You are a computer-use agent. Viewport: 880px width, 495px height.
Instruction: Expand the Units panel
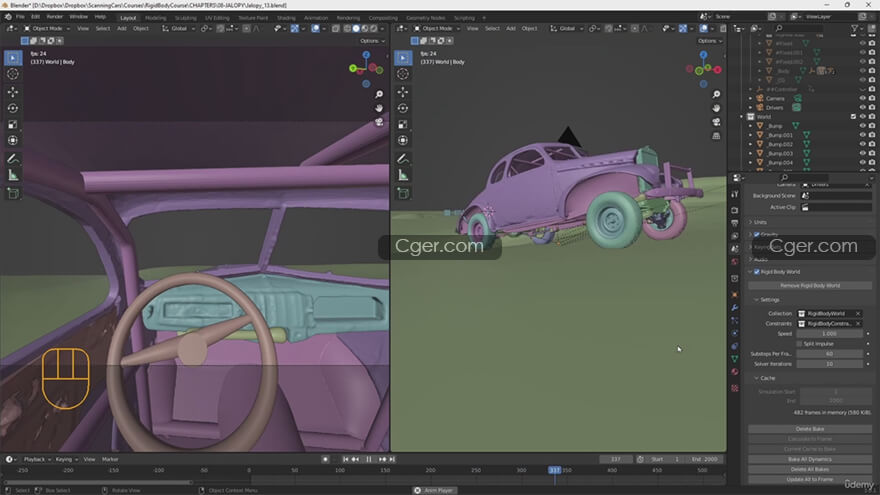point(760,222)
